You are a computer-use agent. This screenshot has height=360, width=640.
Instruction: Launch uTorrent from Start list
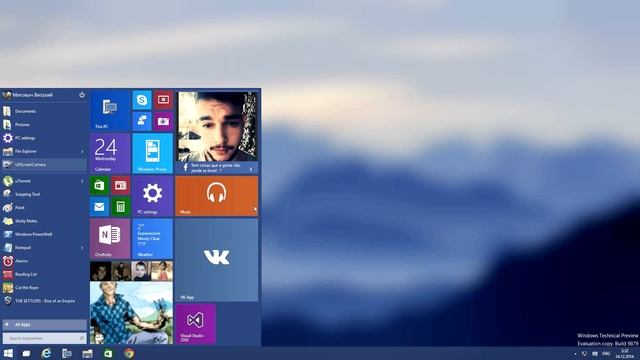pos(44,181)
